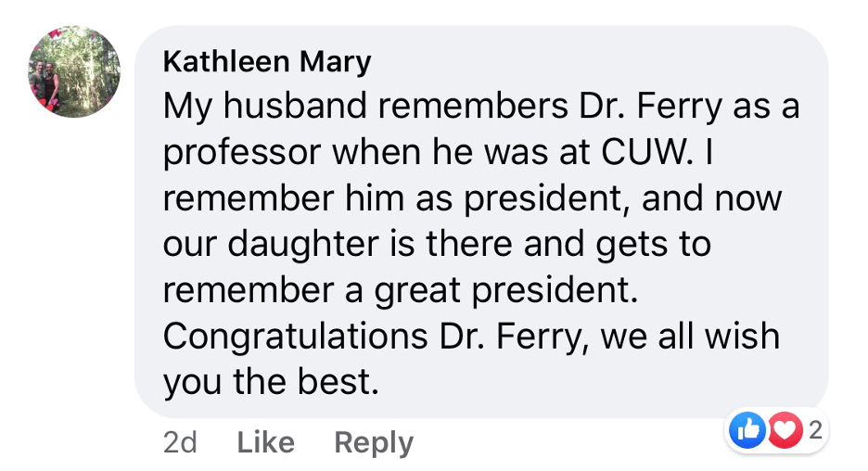The image size is (868, 471).
Task: Click "you the best." on the last line
Action: [271, 380]
